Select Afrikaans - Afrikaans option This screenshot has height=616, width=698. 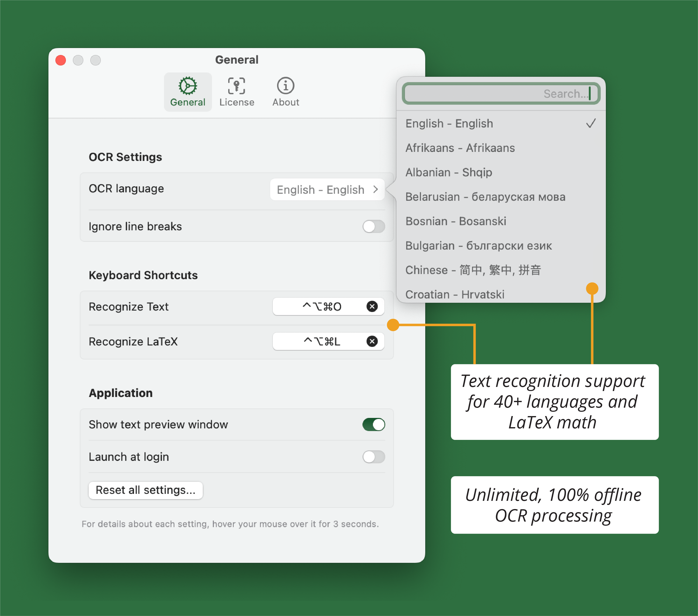(x=460, y=148)
